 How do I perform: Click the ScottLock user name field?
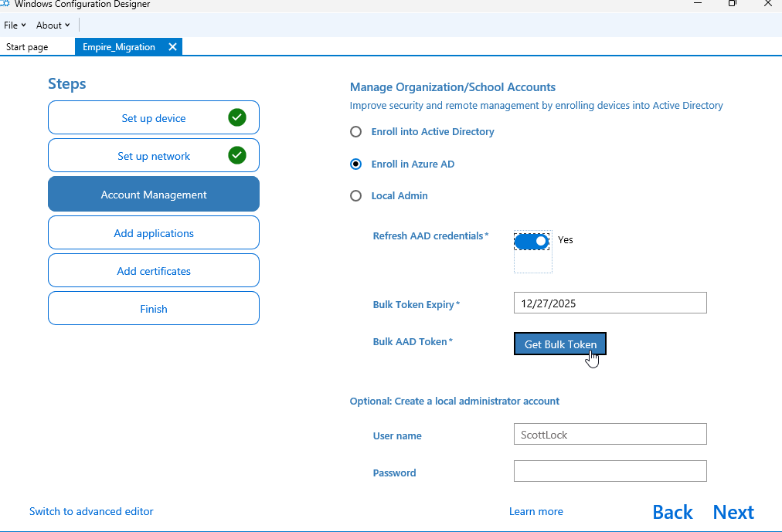pyautogui.click(x=610, y=434)
